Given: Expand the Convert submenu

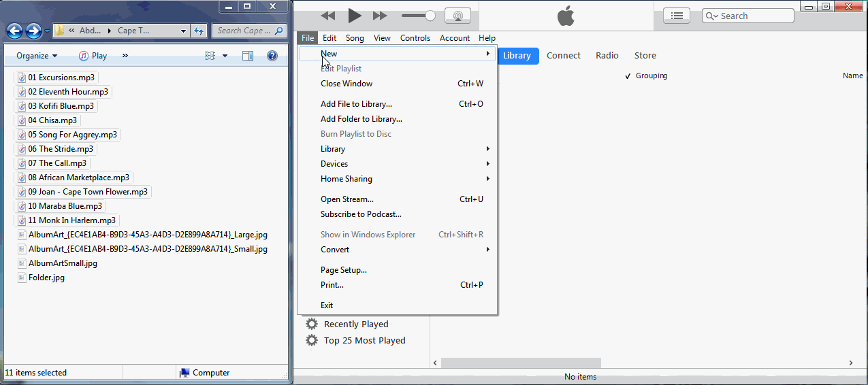Looking at the screenshot, I should 398,250.
